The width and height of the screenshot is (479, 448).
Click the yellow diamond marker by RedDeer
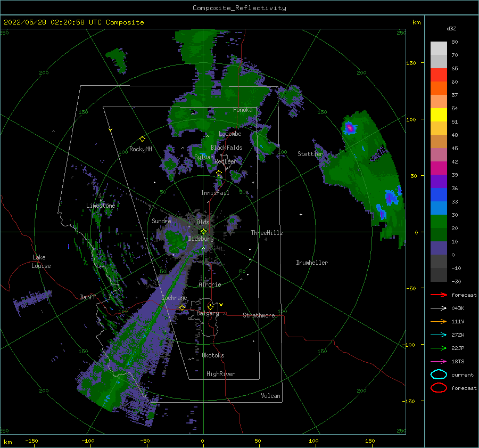tap(219, 173)
